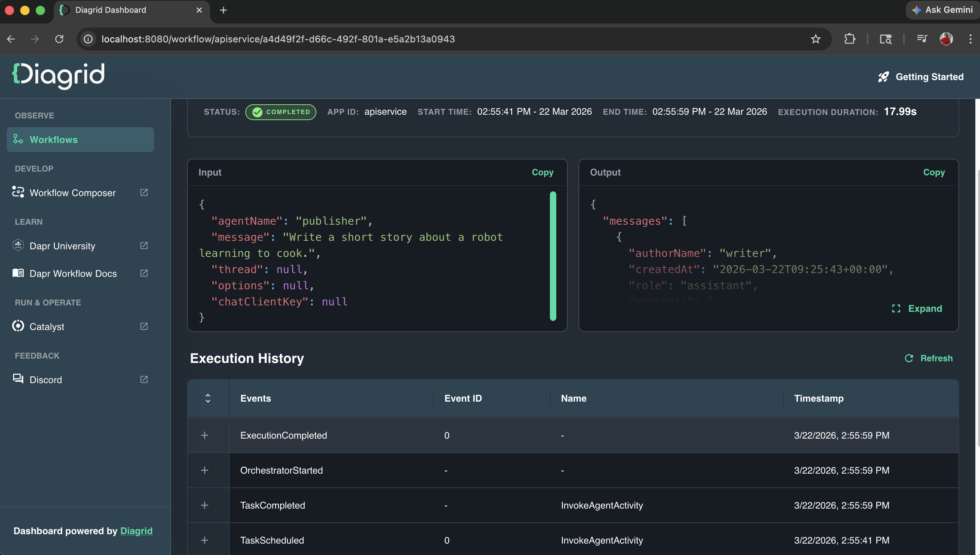Expand the OrchestratorStarted event row

(x=205, y=470)
